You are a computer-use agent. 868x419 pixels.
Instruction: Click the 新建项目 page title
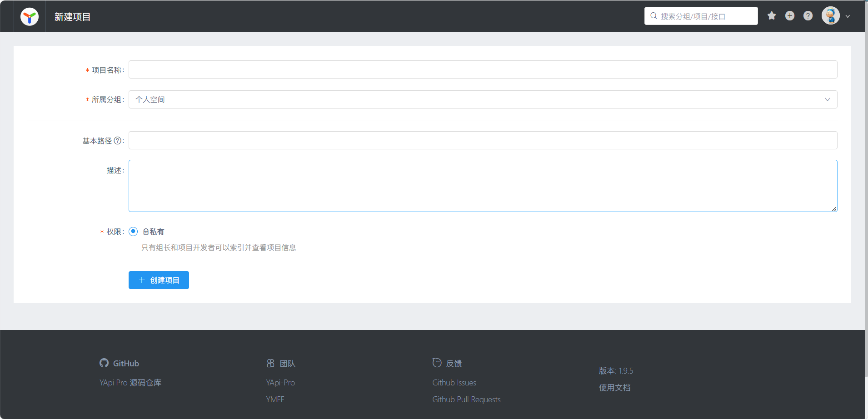click(x=72, y=17)
